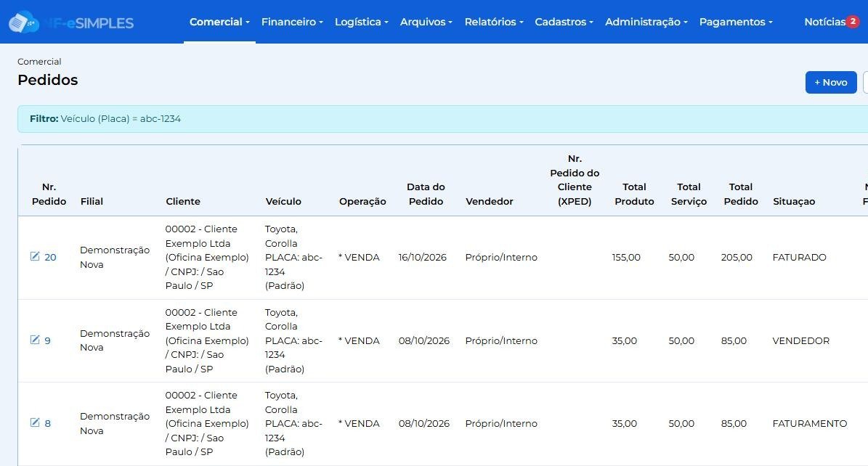This screenshot has width=868, height=466.
Task: Sort by Situaçao column header
Action: (x=794, y=202)
